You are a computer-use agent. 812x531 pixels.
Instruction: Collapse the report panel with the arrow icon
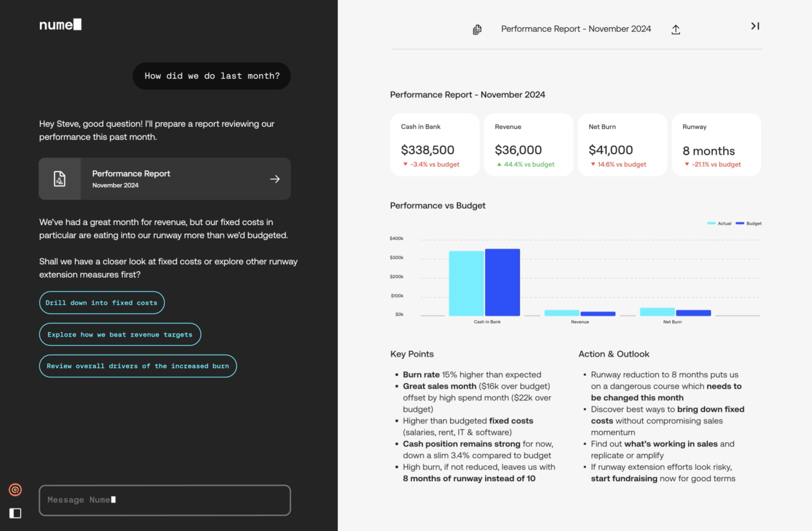pyautogui.click(x=755, y=26)
